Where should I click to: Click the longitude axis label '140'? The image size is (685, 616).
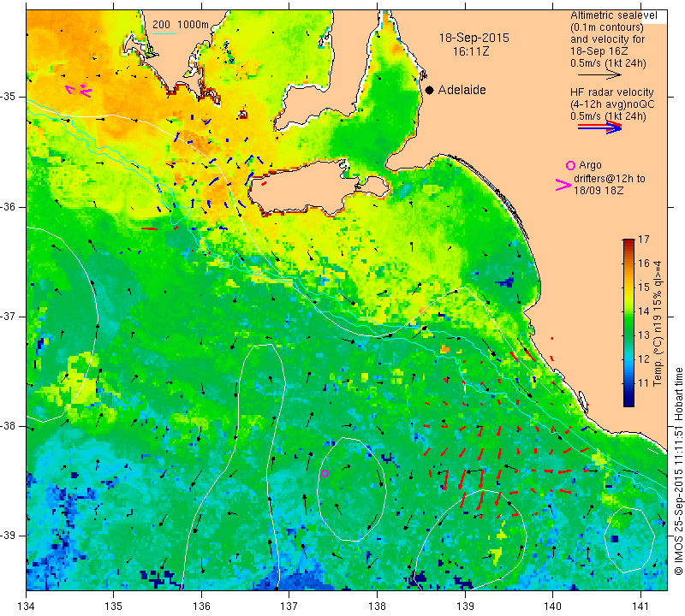pyautogui.click(x=552, y=606)
